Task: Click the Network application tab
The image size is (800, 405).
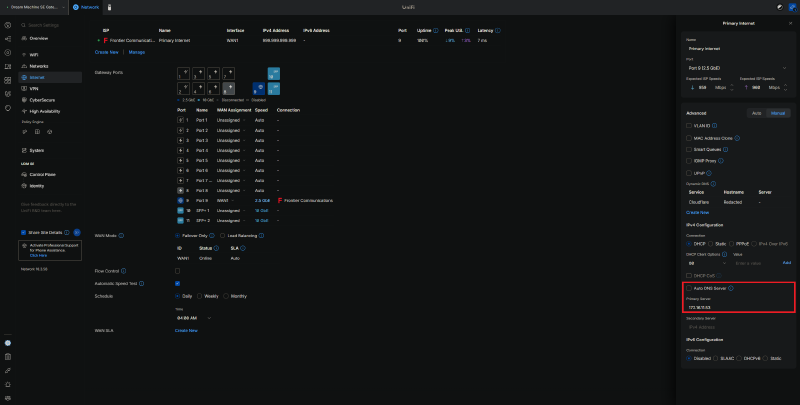Action: coord(86,7)
